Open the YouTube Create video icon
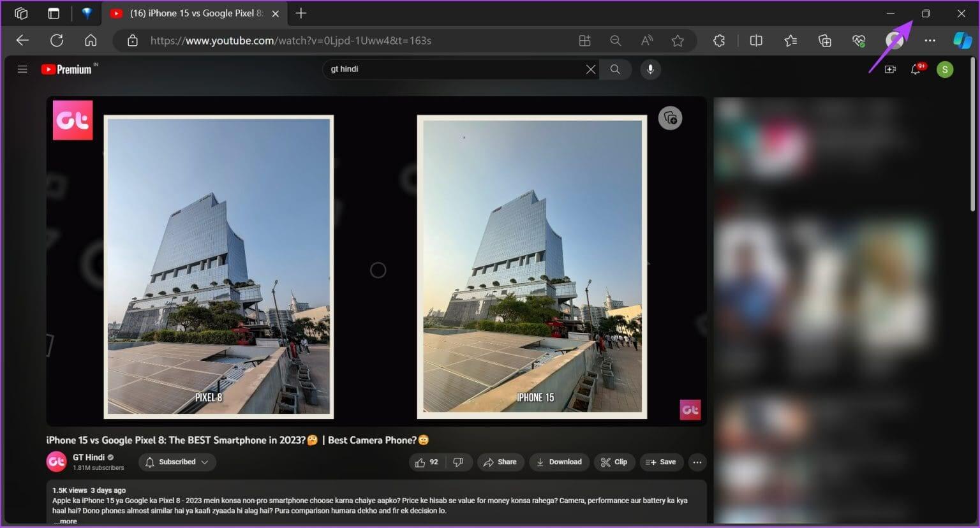 click(x=890, y=70)
